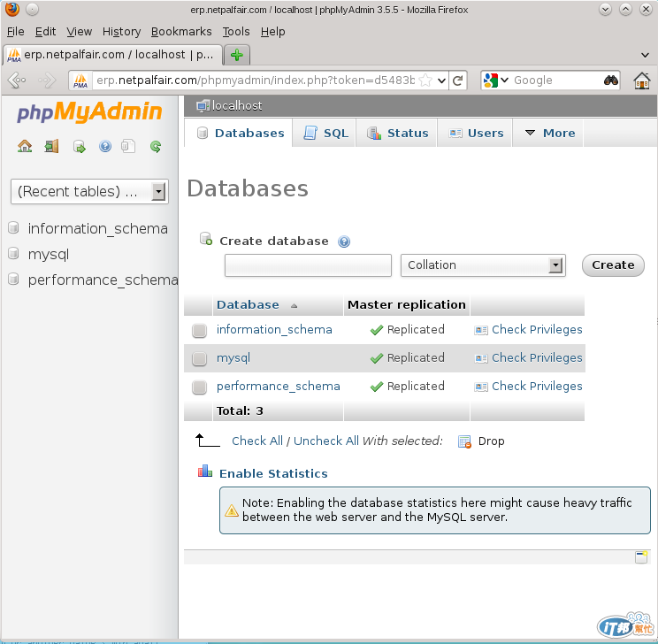Open a new tab with the plus button

point(237,55)
